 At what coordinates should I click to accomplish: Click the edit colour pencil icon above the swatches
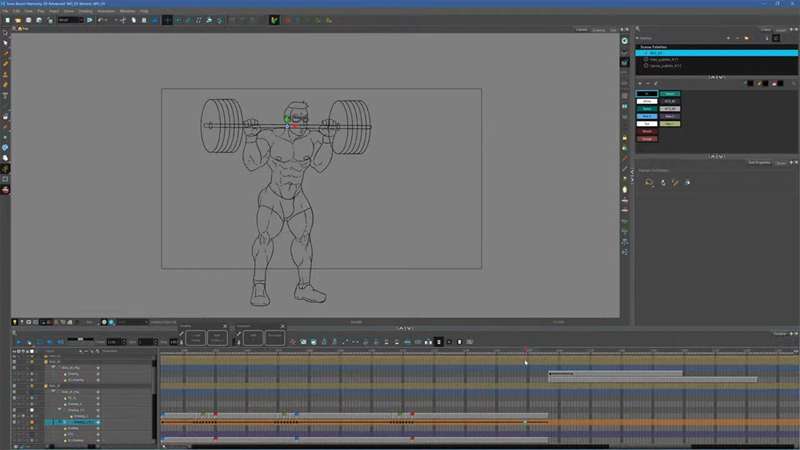click(656, 84)
